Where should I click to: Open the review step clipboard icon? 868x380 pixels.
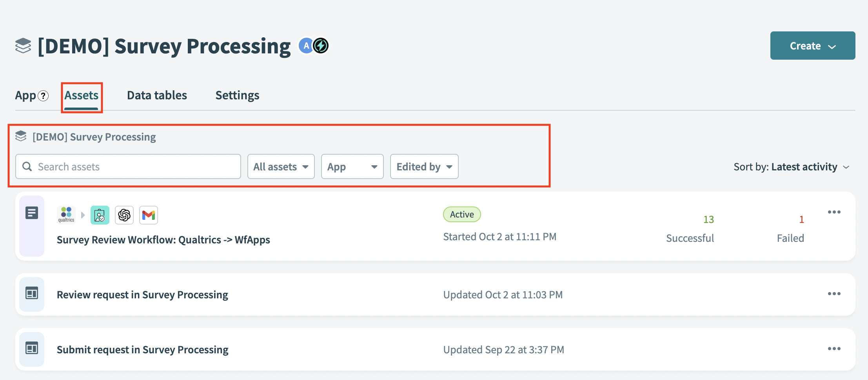pos(100,215)
